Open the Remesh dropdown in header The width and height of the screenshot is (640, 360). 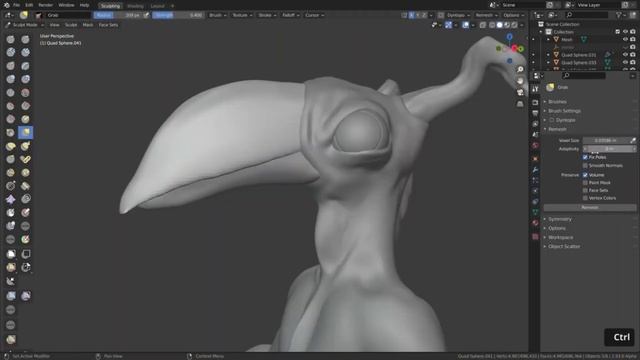486,15
